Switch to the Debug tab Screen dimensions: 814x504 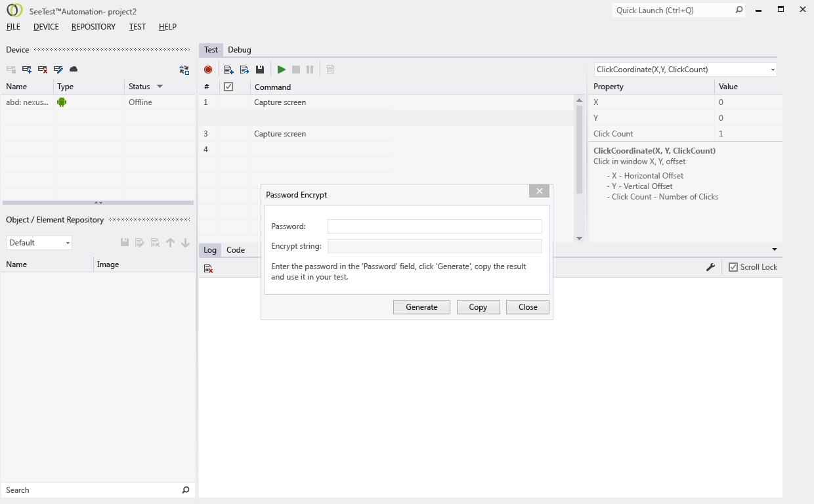(240, 50)
